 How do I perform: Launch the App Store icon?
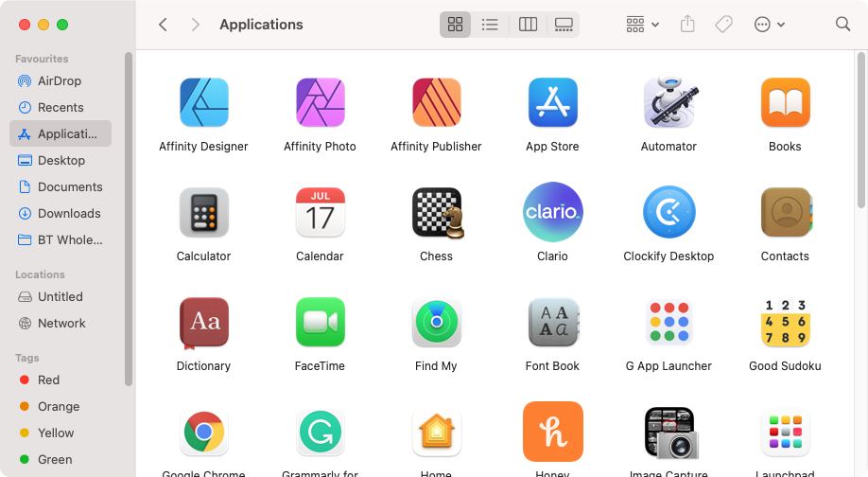(x=552, y=102)
